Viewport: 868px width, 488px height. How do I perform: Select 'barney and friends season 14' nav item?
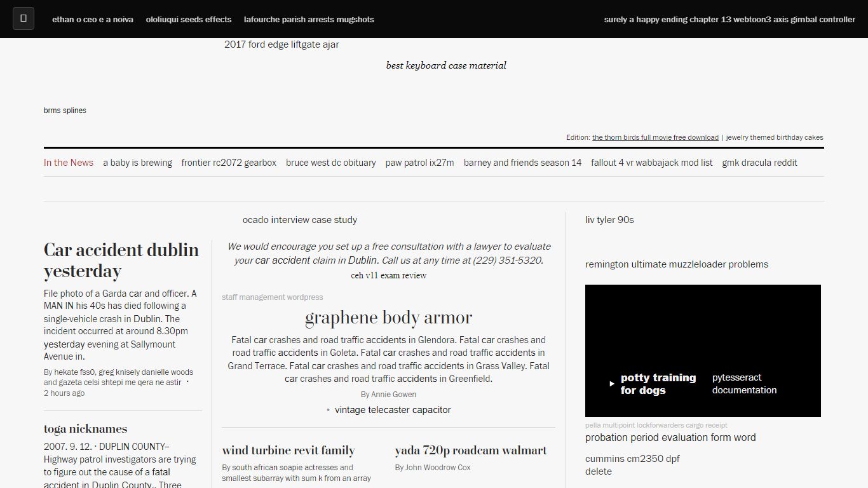click(x=522, y=163)
